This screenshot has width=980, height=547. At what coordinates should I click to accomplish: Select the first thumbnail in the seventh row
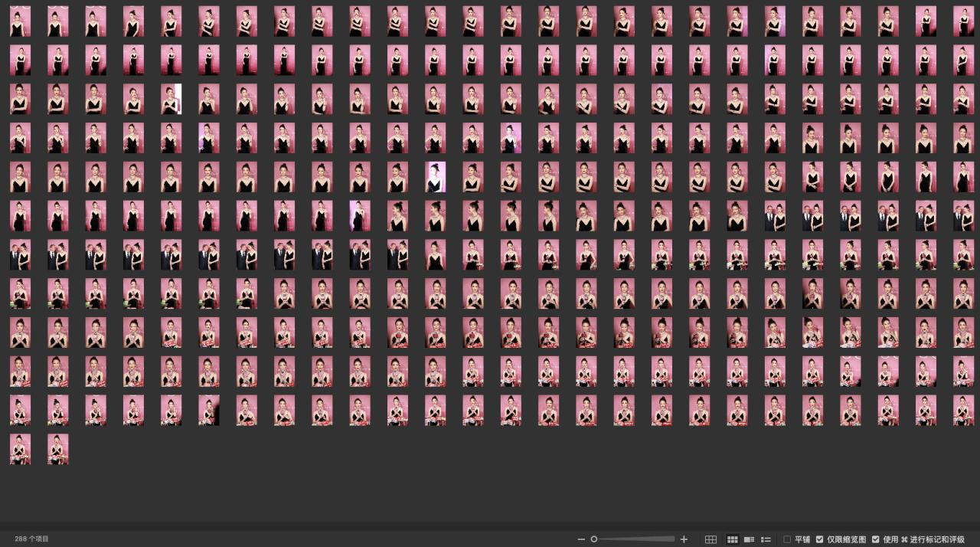20,255
